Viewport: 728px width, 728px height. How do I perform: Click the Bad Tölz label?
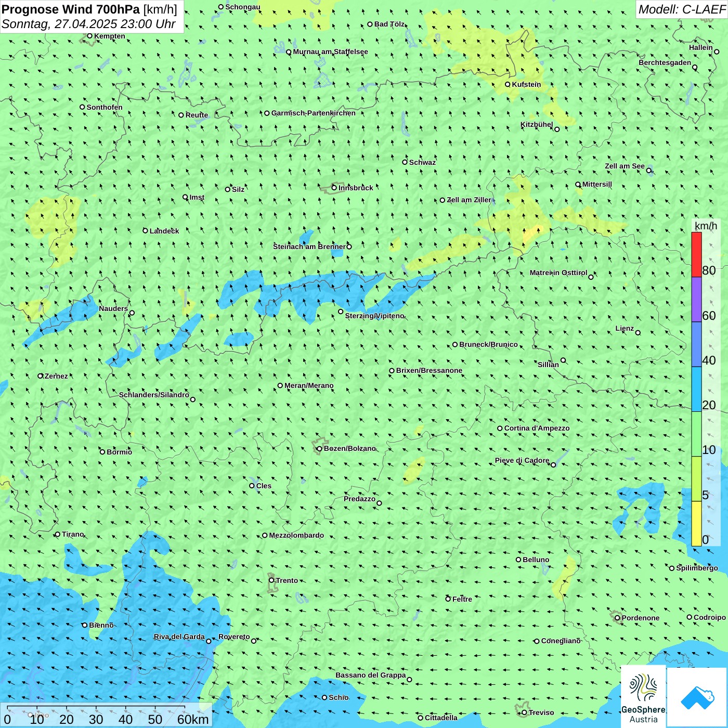[x=389, y=24]
